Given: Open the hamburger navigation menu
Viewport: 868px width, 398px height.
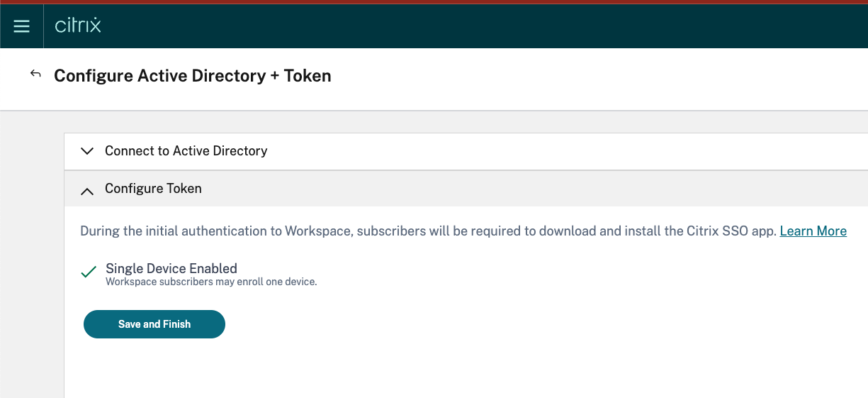Looking at the screenshot, I should (21, 26).
